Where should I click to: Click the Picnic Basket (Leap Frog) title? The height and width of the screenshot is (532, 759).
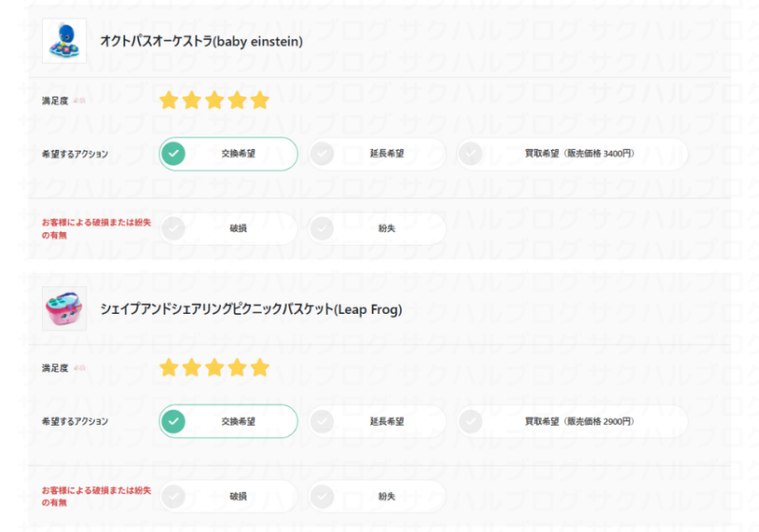251,309
